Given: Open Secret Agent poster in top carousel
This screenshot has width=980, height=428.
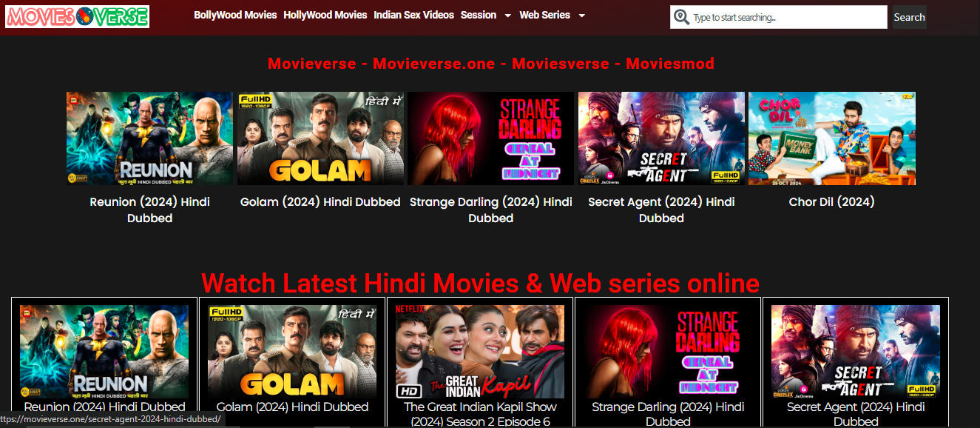Looking at the screenshot, I should point(661,138).
